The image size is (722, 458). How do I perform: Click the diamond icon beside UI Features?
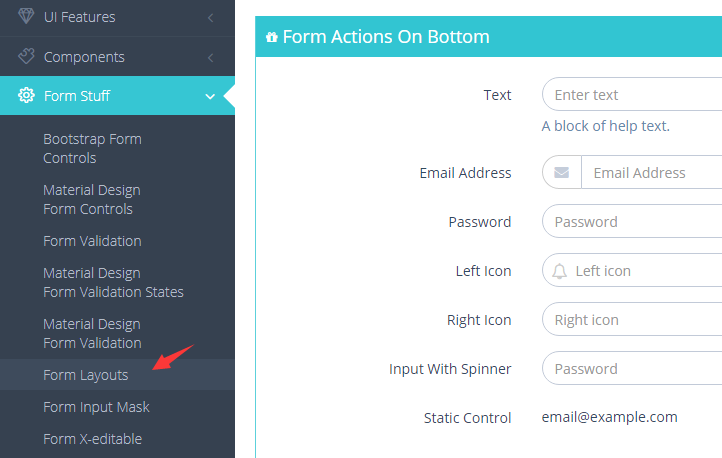(27, 17)
